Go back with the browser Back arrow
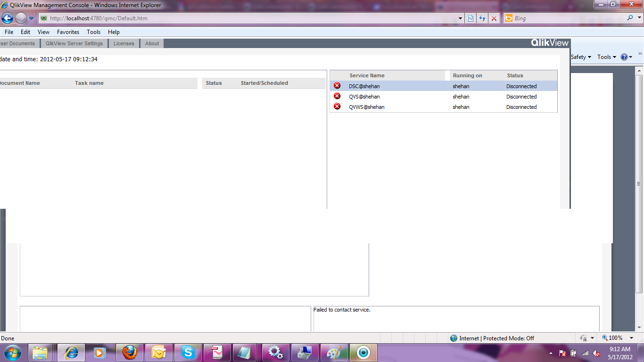The height and width of the screenshot is (362, 644). point(7,18)
